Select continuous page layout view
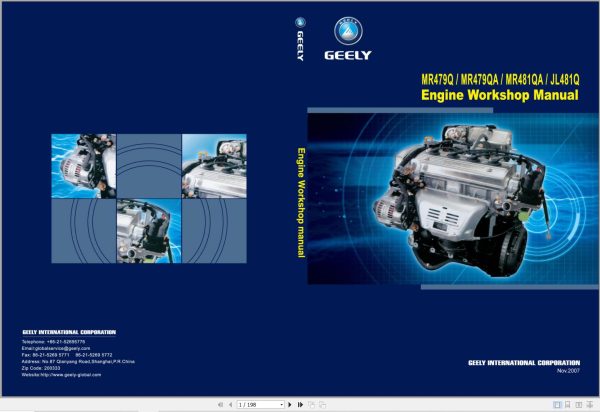 (567, 404)
